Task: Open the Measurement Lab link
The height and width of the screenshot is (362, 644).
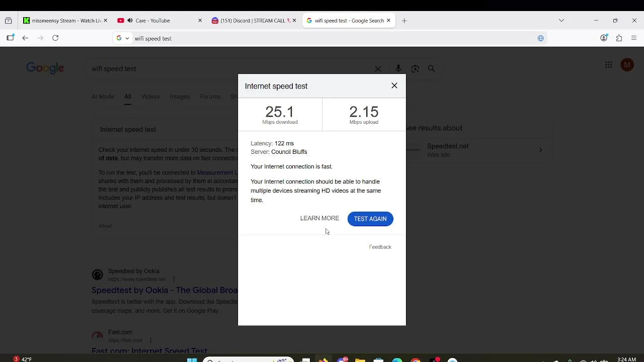Action: coord(217,172)
